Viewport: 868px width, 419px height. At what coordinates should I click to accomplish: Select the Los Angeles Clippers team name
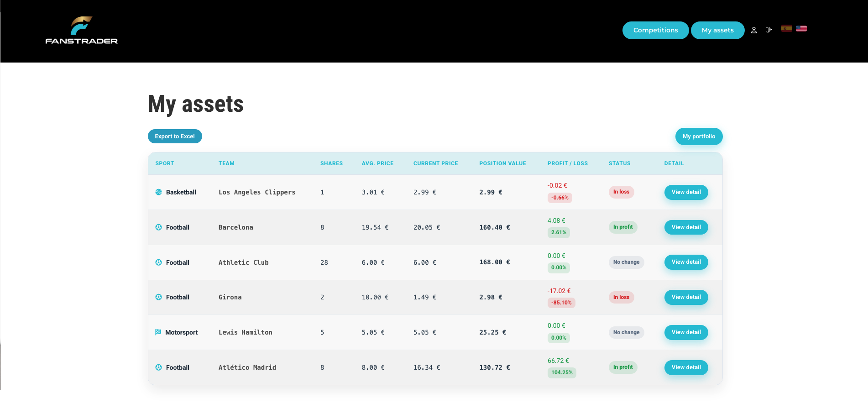pos(257,192)
